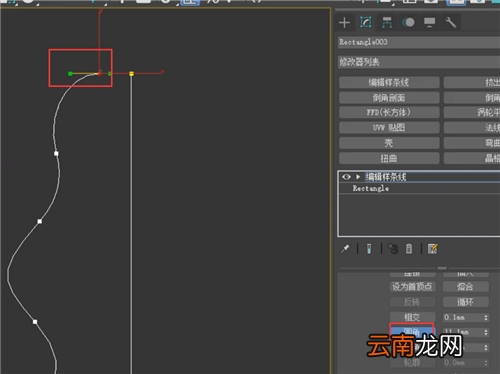Viewport: 500px width, 374px height.
Task: Click the 壳 modifier button
Action: coord(389,143)
